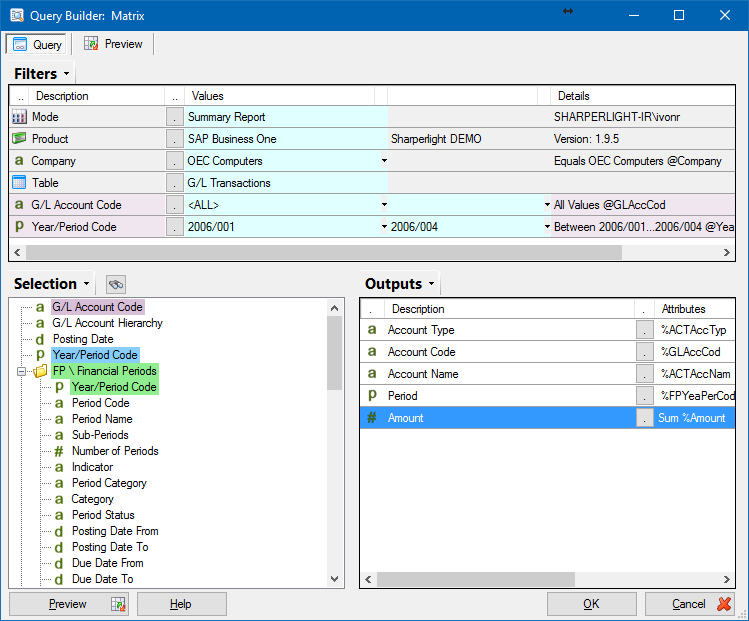Image resolution: width=749 pixels, height=621 pixels.
Task: Click the G/L Account Code filter 'a' icon
Action: tap(19, 204)
